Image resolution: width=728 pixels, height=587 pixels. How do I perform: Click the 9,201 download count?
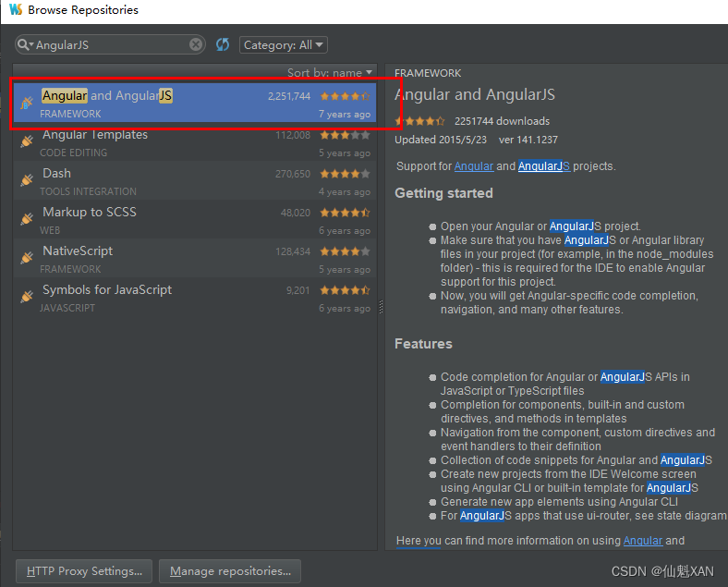pos(298,290)
